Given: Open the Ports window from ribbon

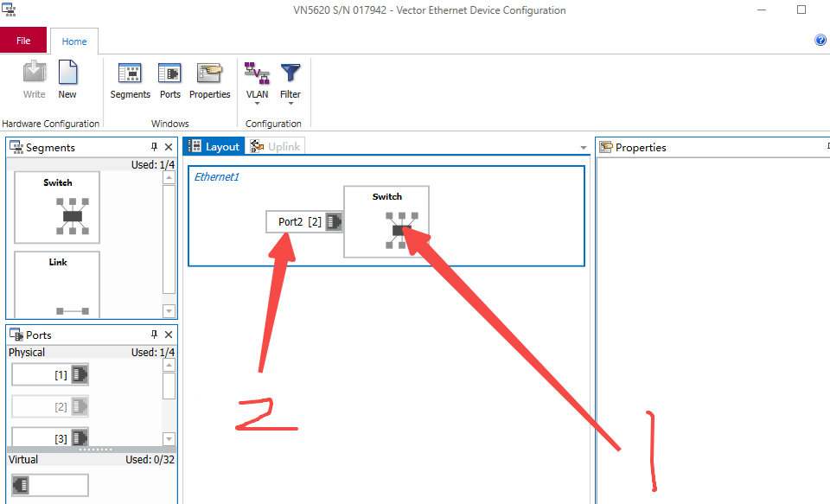Looking at the screenshot, I should click(170, 80).
